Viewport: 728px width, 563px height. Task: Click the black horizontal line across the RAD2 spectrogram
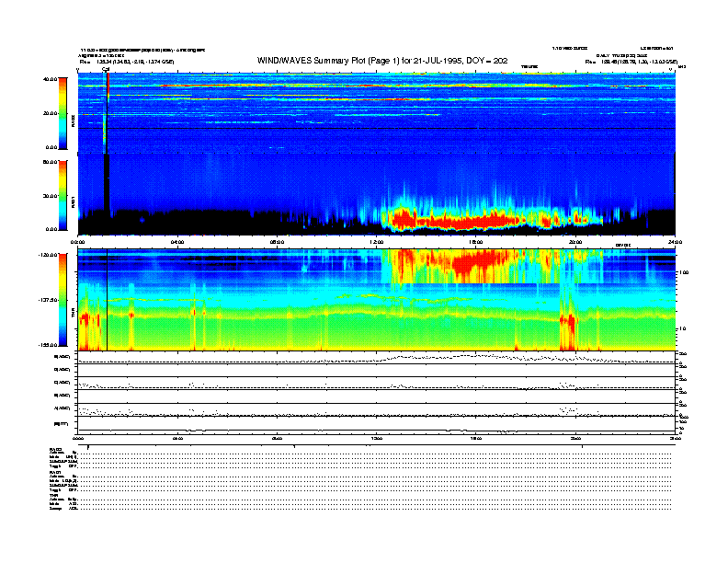click(x=377, y=128)
